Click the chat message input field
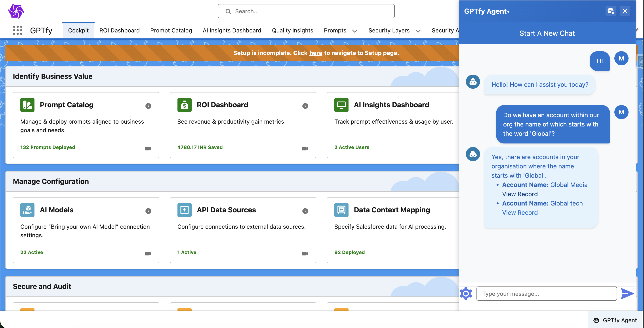644x328 pixels. (546, 294)
